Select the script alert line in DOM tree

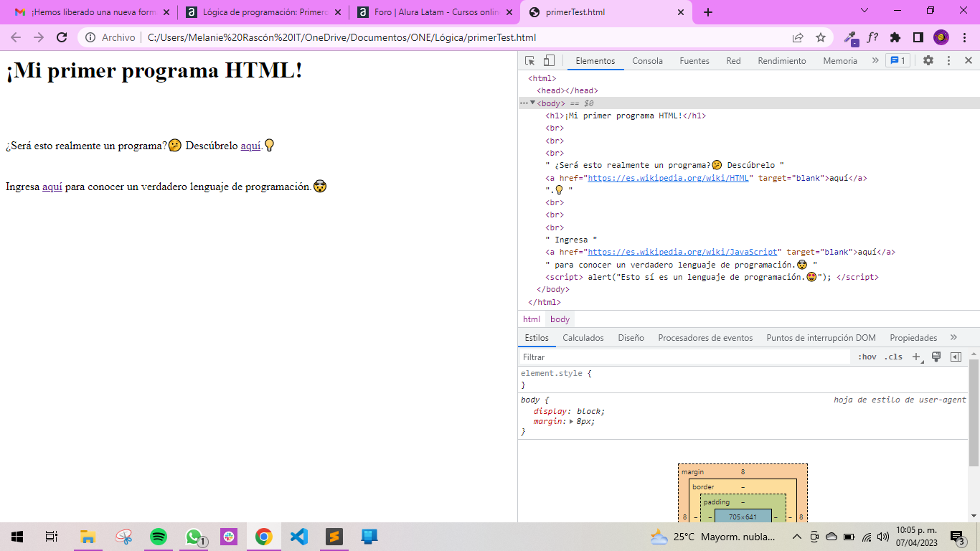click(x=712, y=277)
